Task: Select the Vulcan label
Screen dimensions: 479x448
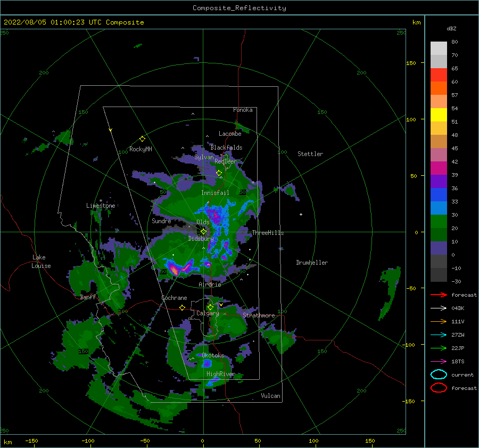Action: click(x=270, y=396)
